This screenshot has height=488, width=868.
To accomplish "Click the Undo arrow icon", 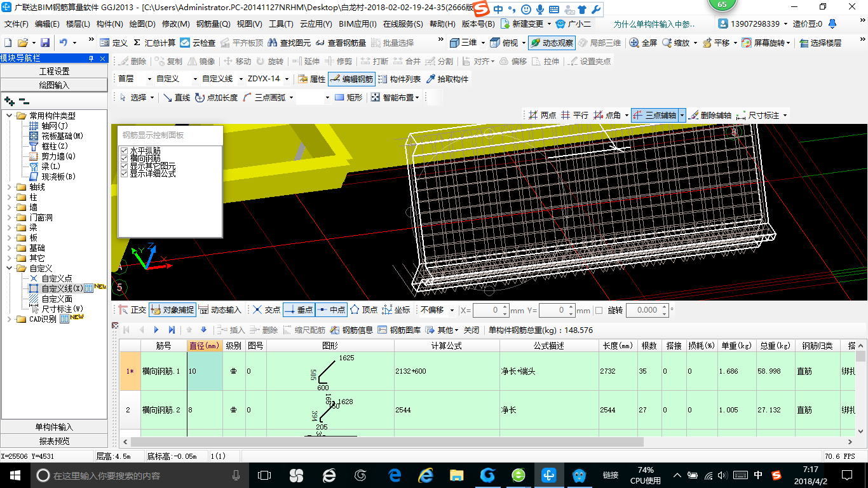I will pos(64,43).
